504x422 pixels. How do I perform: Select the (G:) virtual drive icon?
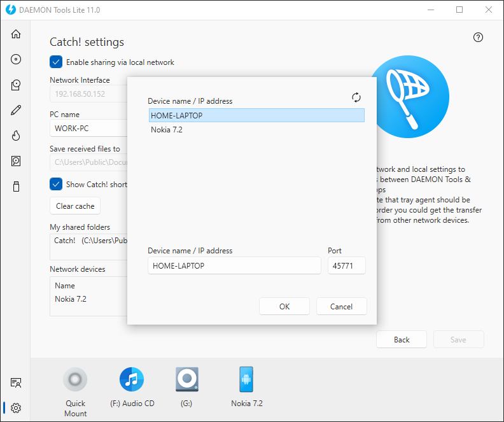(x=186, y=379)
